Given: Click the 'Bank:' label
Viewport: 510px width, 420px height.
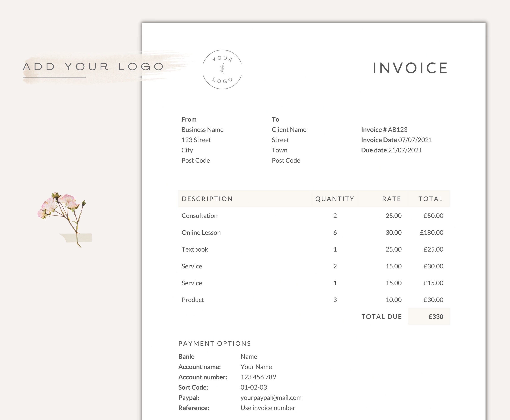Looking at the screenshot, I should 186,357.
